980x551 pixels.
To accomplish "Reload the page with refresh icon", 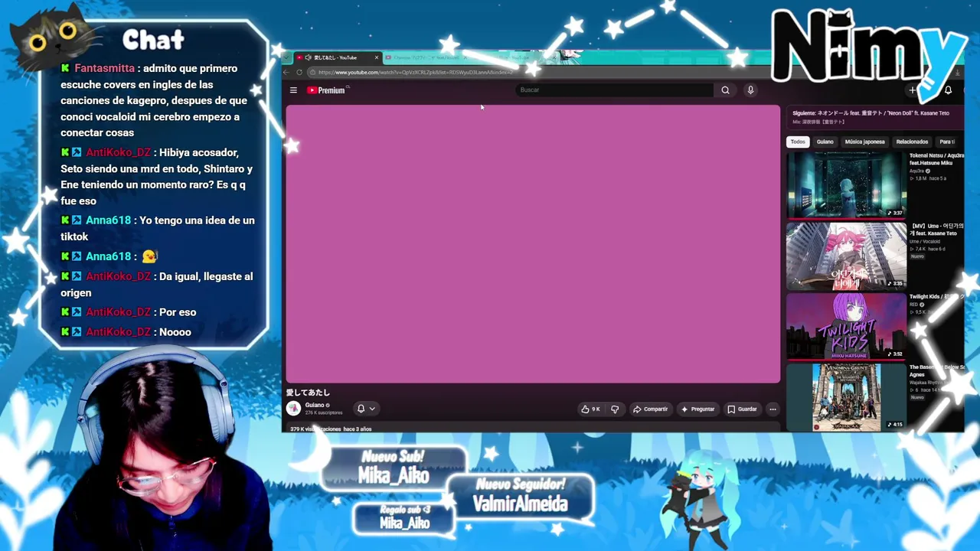I will pyautogui.click(x=299, y=72).
